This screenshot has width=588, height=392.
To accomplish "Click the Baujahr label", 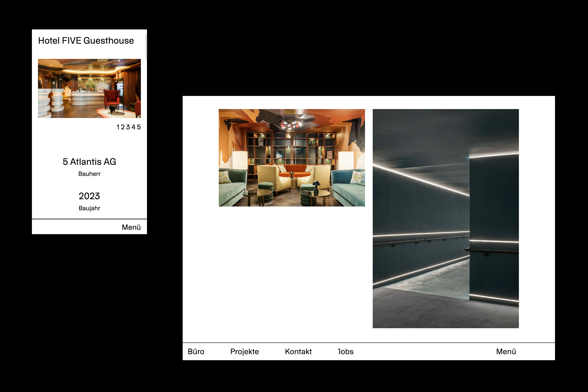I will pyautogui.click(x=89, y=208).
